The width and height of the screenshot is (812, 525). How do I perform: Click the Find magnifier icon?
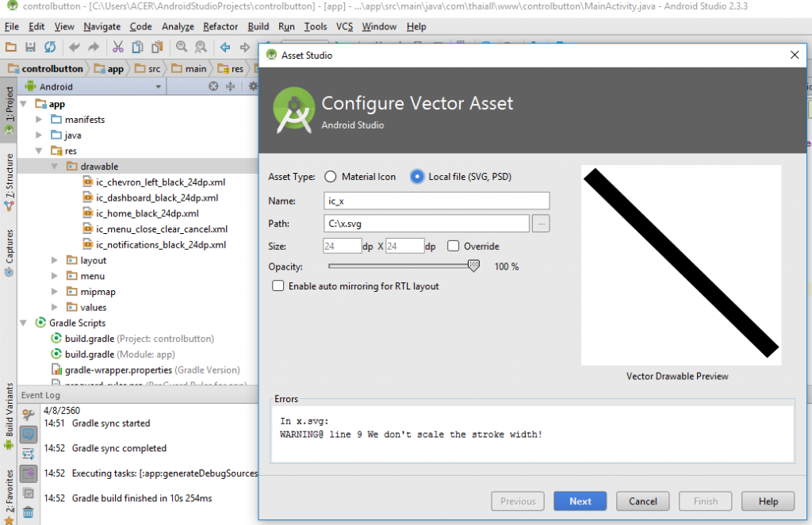(182, 47)
